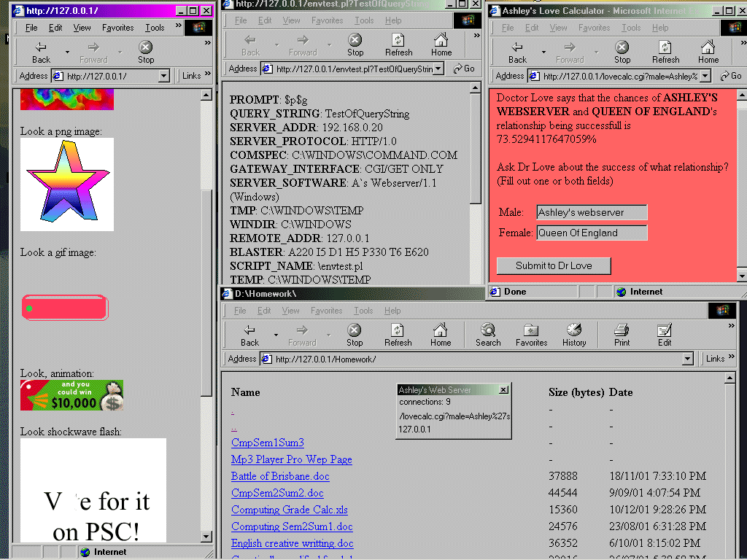Screen dimensions: 747x560
Task: Go Back in the envtest.pl window
Action: (x=250, y=45)
